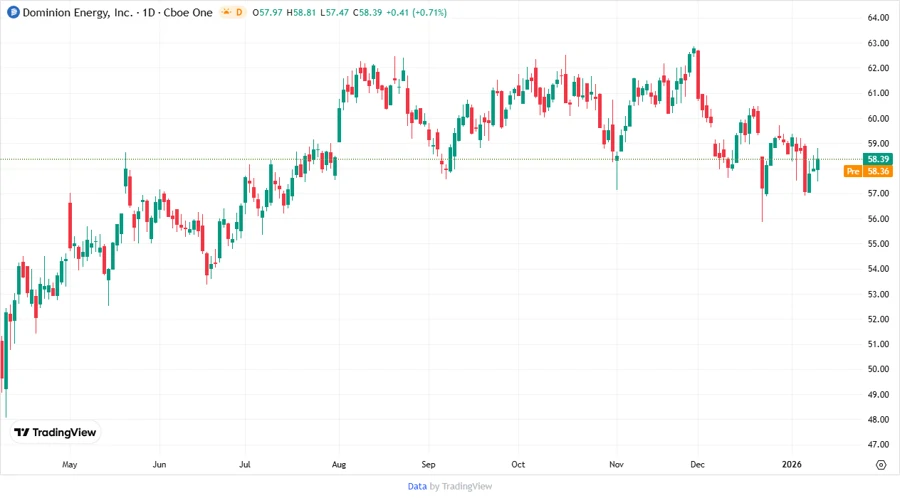This screenshot has height=498, width=900.
Task: Click the Dominion Energy, Inc. symbol title
Action: tap(77, 12)
